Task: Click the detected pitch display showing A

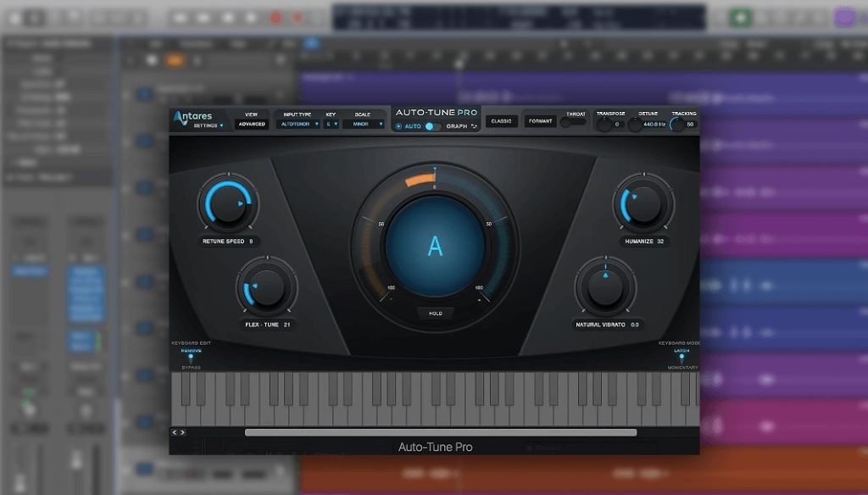Action: click(x=435, y=246)
